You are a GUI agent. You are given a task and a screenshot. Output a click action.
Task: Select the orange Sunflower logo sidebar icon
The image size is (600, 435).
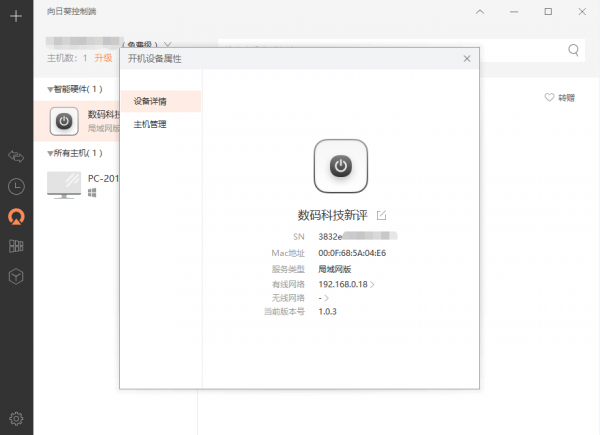coord(16,216)
